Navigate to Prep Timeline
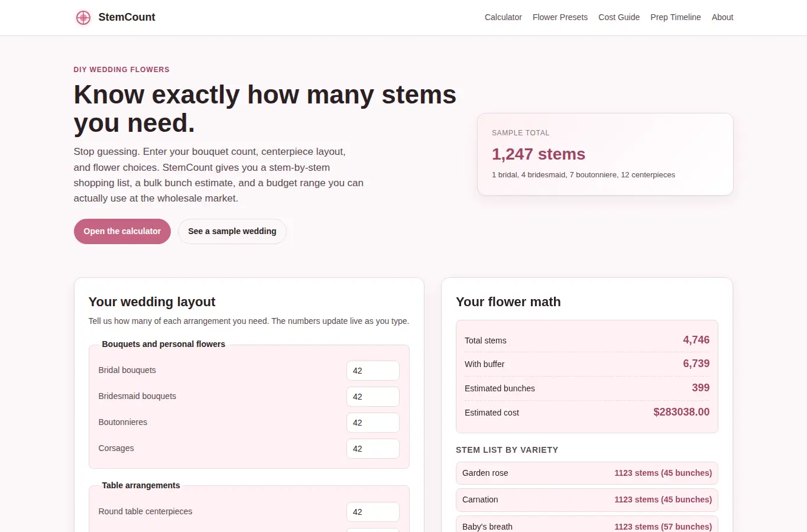Image resolution: width=807 pixels, height=532 pixels. (676, 17)
